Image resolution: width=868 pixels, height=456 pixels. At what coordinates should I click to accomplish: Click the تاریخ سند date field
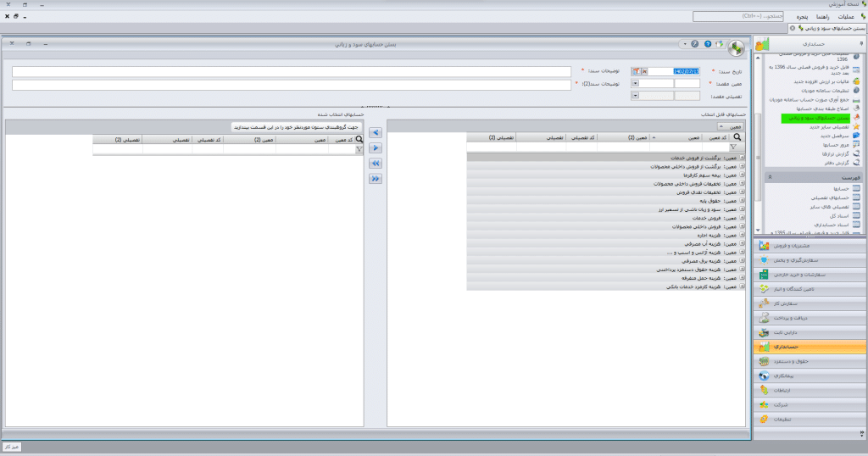(x=674, y=71)
